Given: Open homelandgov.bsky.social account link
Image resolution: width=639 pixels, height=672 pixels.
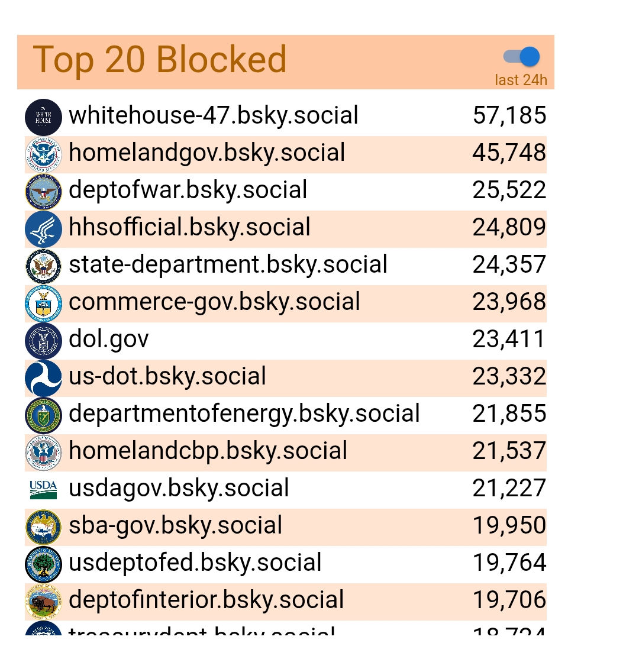Looking at the screenshot, I should click(x=207, y=153).
